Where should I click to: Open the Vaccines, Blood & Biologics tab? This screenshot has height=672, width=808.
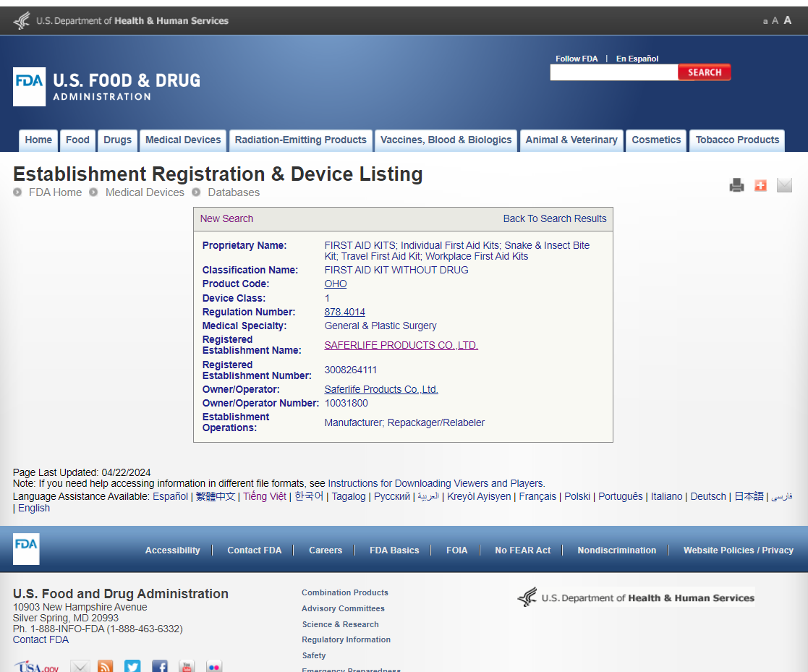click(x=446, y=140)
